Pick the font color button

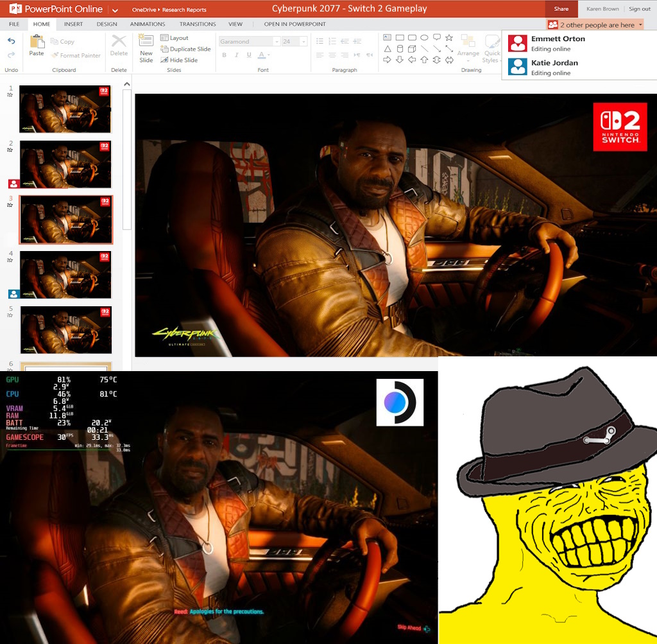[x=262, y=55]
